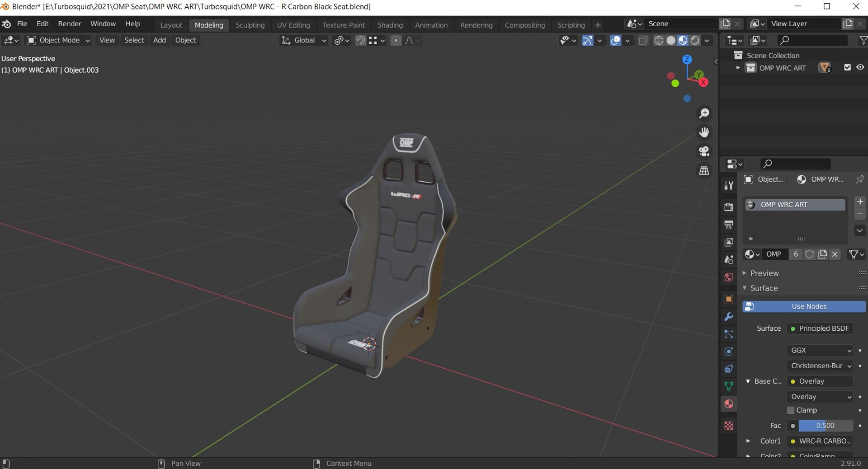Open Texture properties checker icon

pos(729,426)
